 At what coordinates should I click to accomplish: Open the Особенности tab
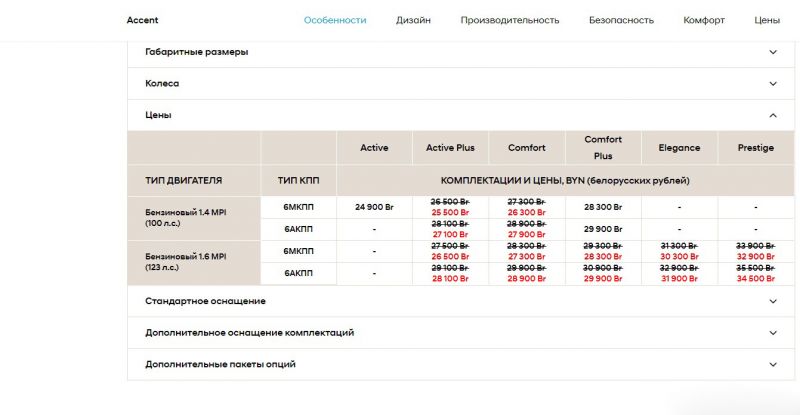(335, 20)
